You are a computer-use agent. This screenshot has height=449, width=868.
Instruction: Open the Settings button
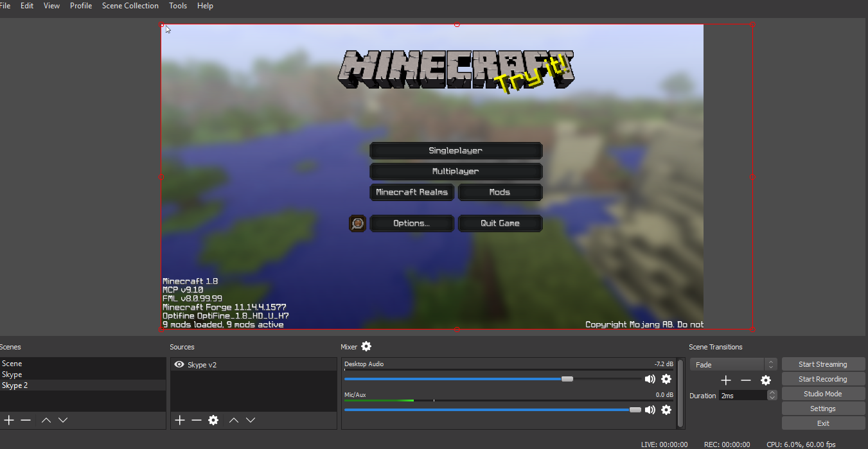(x=823, y=409)
